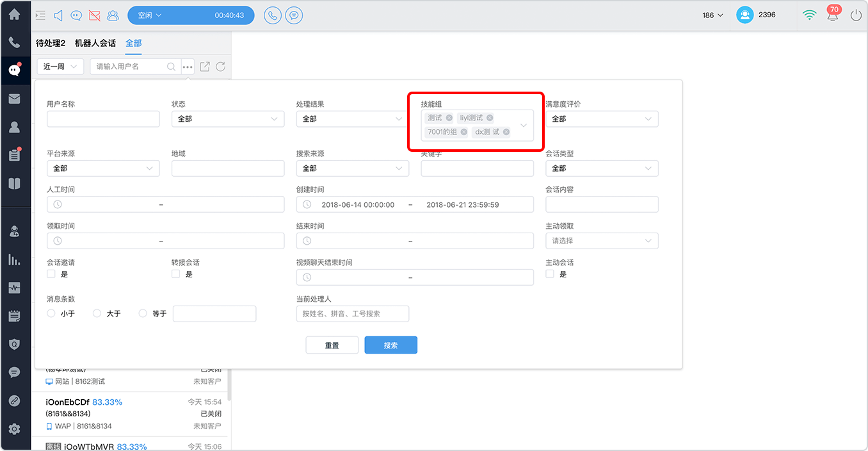This screenshot has width=868, height=451.
Task: Open the mail envelope sidebar icon
Action: tap(14, 99)
